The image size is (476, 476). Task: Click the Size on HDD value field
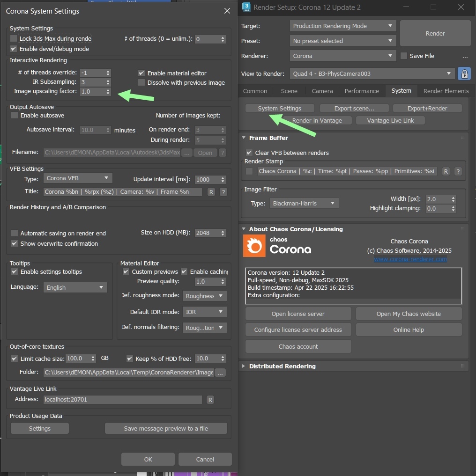tap(208, 233)
